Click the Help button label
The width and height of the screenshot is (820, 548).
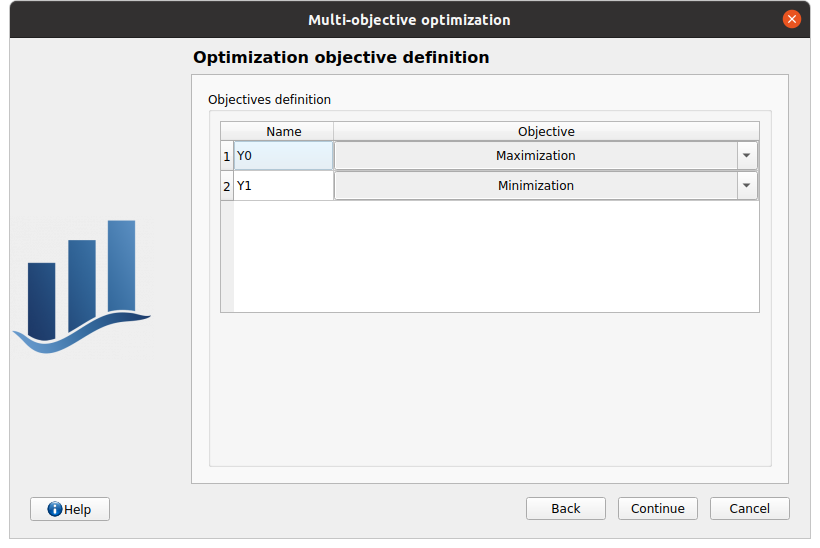point(78,509)
